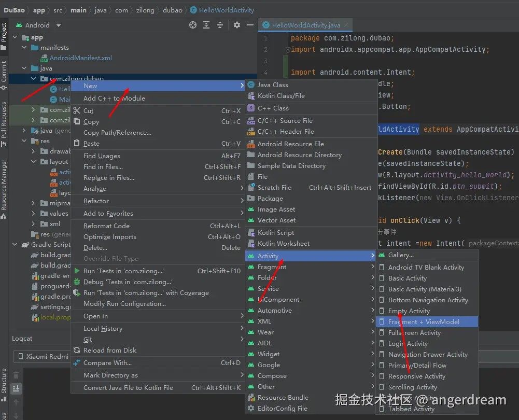The height and width of the screenshot is (420, 519).
Task: Select Empty Activity from the submenu
Action: click(409, 311)
